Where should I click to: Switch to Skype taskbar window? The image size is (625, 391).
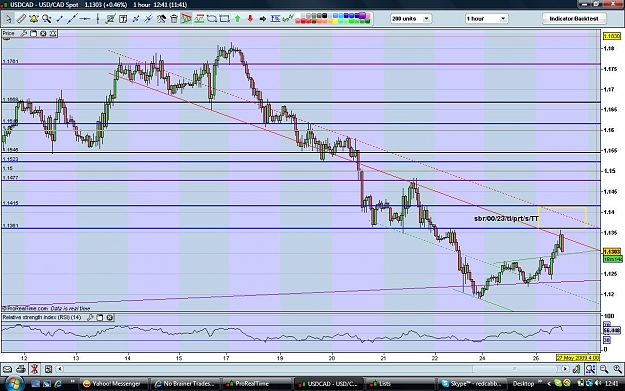point(472,383)
